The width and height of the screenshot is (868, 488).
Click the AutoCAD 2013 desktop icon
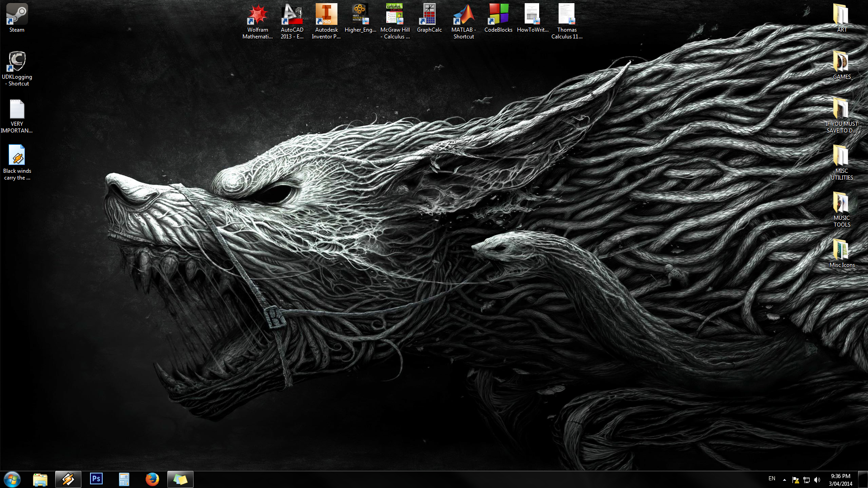click(x=292, y=21)
